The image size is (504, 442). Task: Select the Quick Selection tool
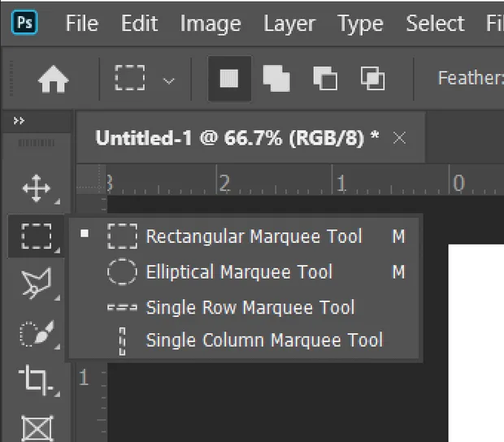click(x=37, y=333)
